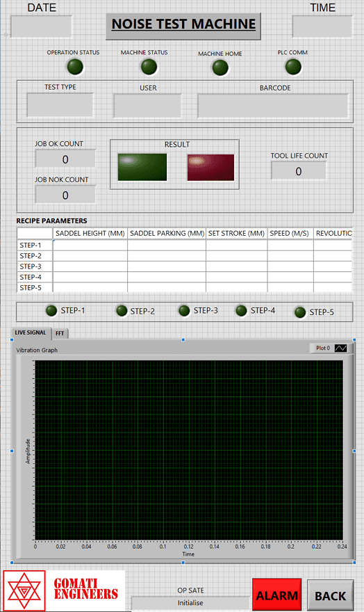
Task: Click the RECIPE PARAMETERS heading
Action: (x=51, y=220)
